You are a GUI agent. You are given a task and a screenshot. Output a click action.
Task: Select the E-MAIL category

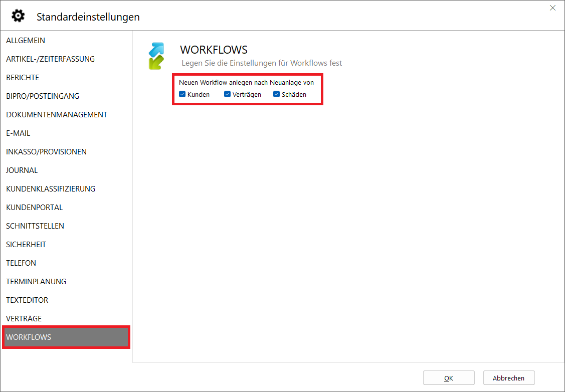click(x=18, y=133)
